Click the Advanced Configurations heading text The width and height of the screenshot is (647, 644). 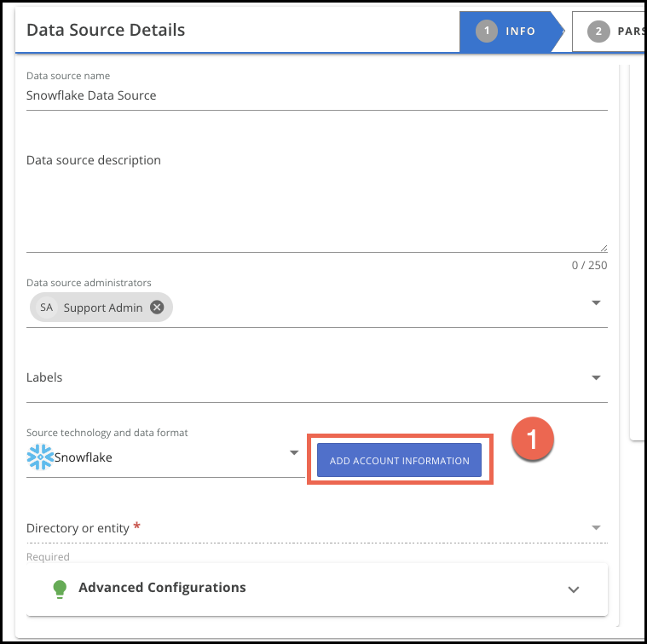(162, 587)
